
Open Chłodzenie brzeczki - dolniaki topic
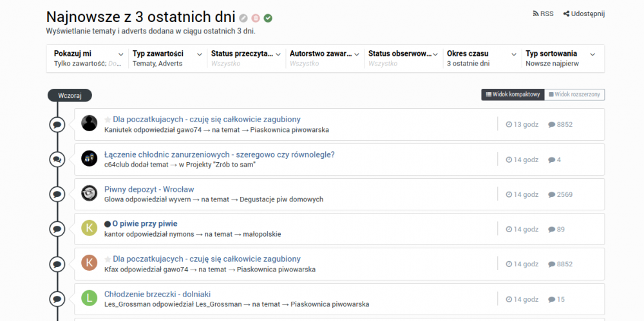click(157, 294)
